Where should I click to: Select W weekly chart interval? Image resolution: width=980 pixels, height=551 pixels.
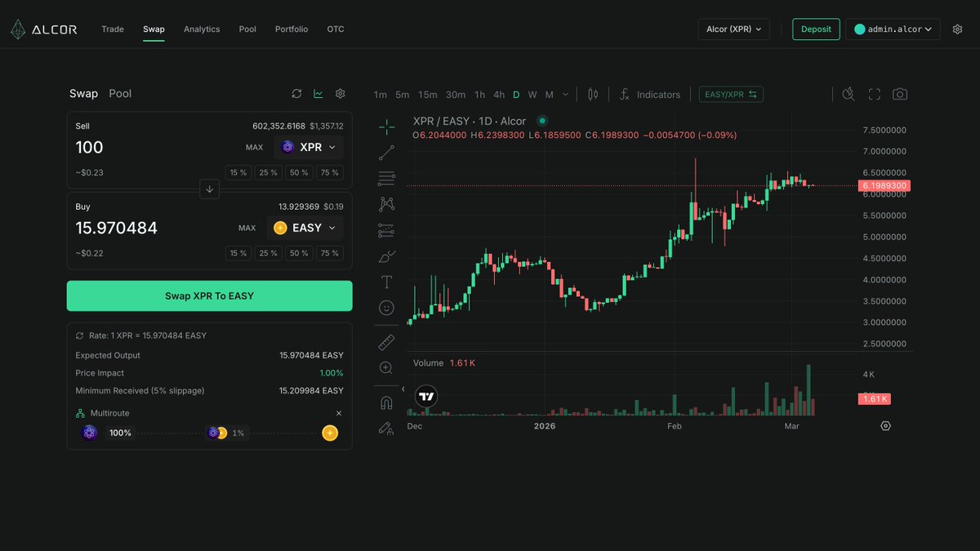tap(532, 95)
